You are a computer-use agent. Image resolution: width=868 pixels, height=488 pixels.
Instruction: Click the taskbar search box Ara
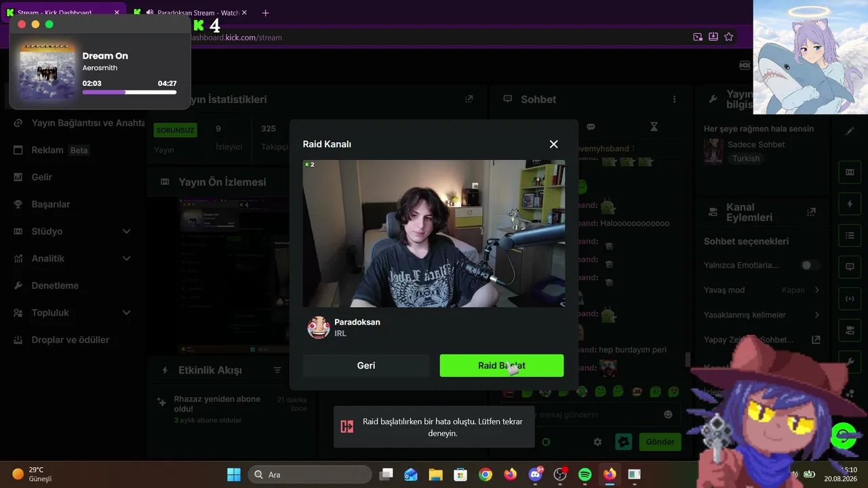pyautogui.click(x=310, y=474)
